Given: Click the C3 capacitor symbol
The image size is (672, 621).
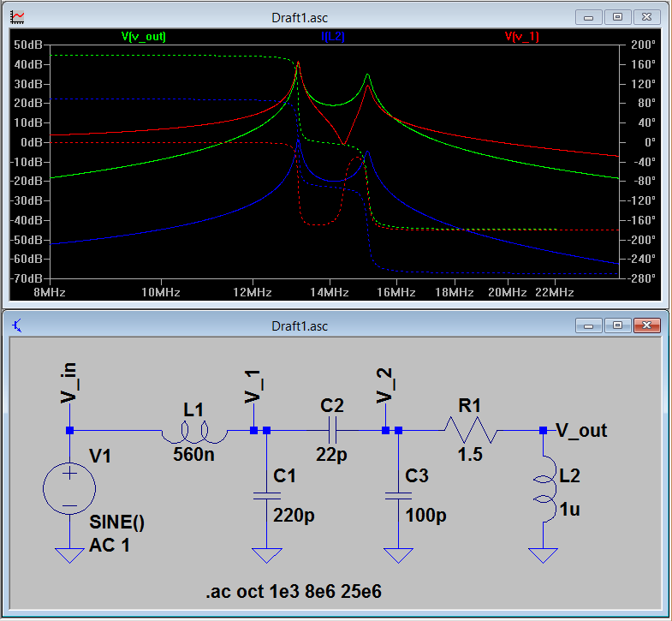Looking at the screenshot, I should (x=399, y=496).
